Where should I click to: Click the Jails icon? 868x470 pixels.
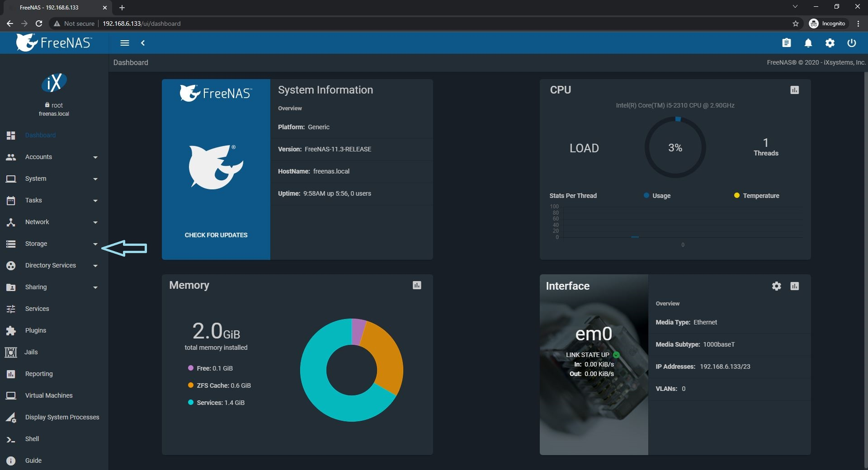[11, 352]
